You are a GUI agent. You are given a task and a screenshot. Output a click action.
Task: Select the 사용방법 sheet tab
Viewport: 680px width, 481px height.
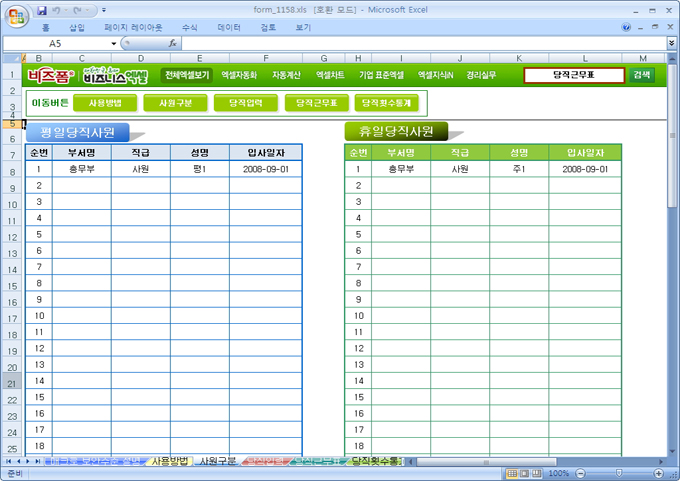click(x=168, y=462)
